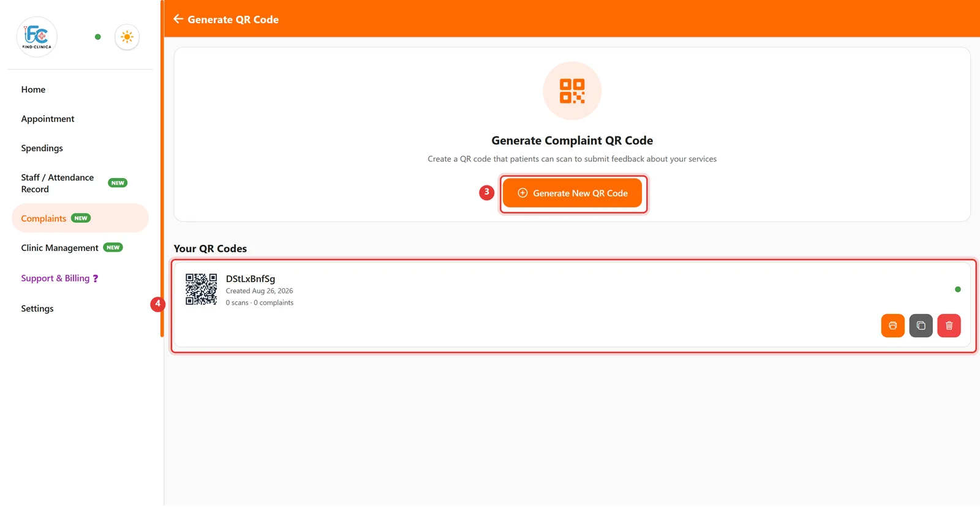Click the plus icon in Generate button

click(522, 193)
